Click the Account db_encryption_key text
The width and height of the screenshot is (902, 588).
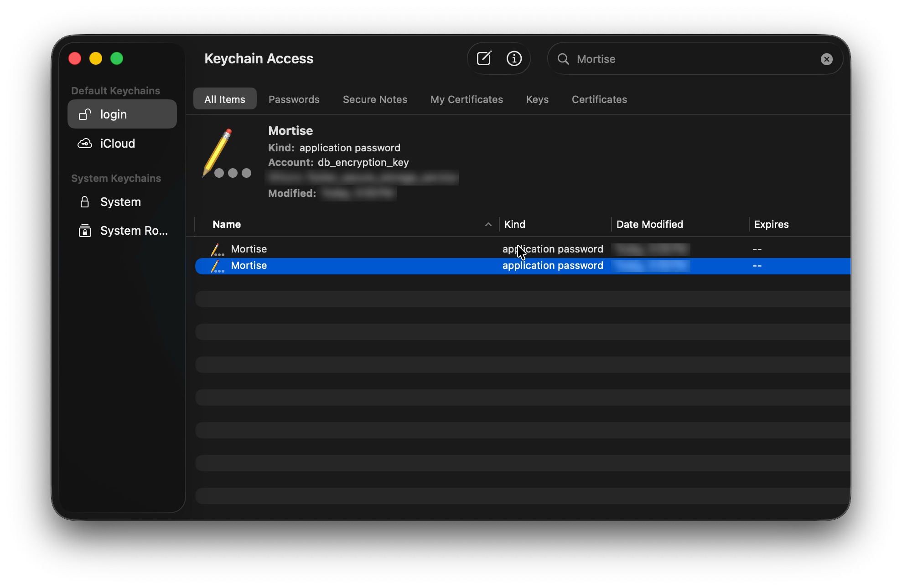(x=338, y=162)
